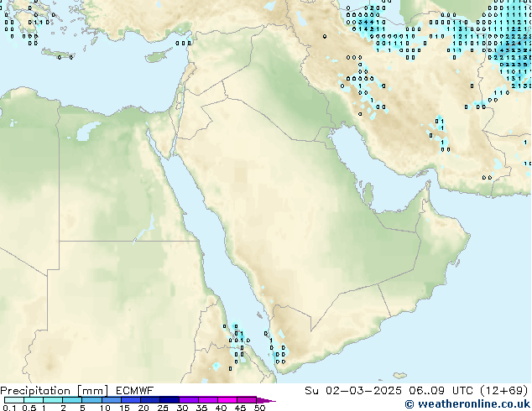This screenshot has height=411, width=532.
Task: Click the island of Crete on map
Action: click(x=58, y=54)
